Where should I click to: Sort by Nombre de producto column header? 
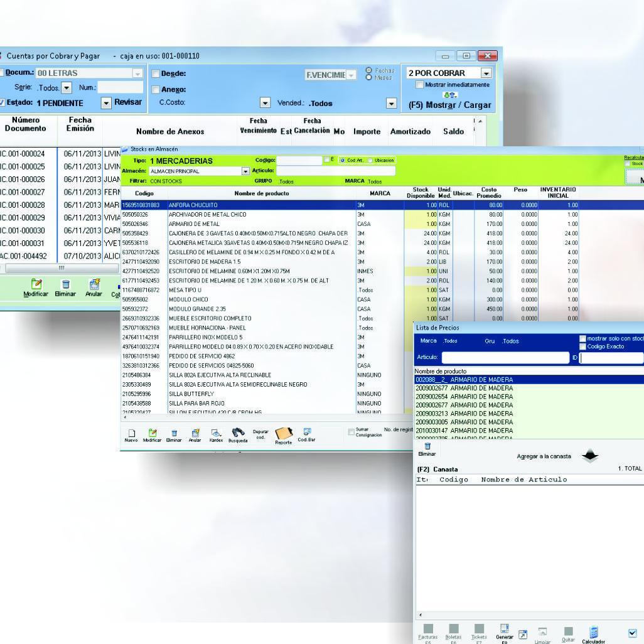tap(262, 193)
